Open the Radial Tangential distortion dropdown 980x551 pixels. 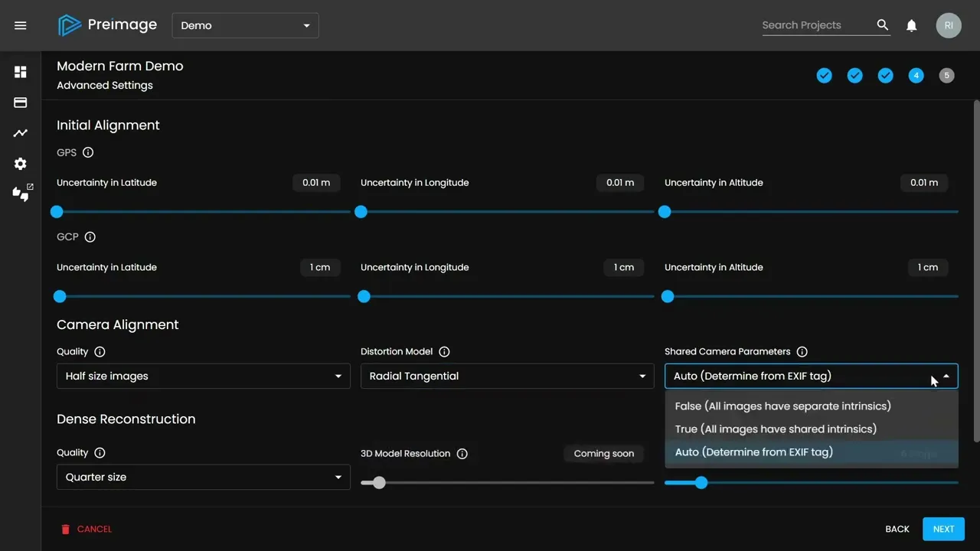(507, 377)
